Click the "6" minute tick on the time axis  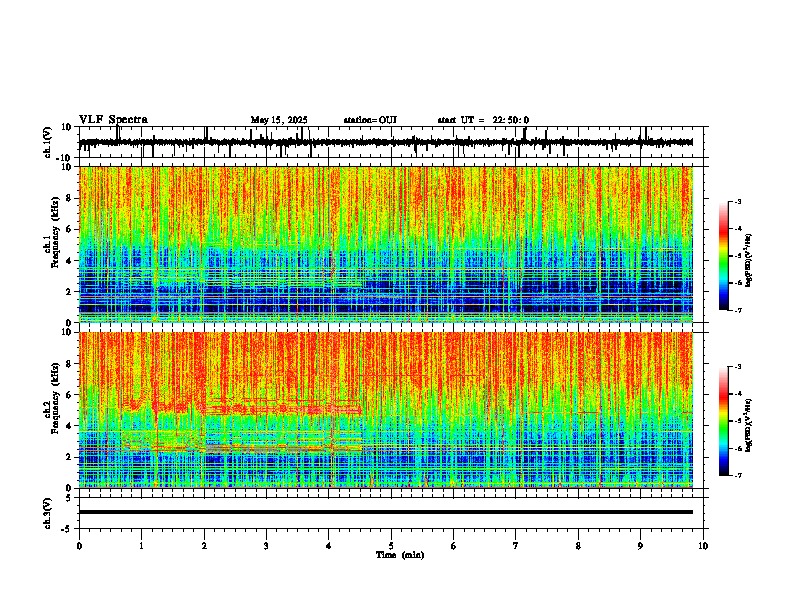(x=453, y=546)
